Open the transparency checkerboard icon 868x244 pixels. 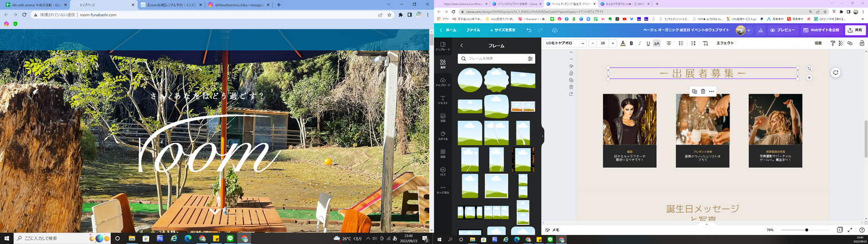pos(841,43)
